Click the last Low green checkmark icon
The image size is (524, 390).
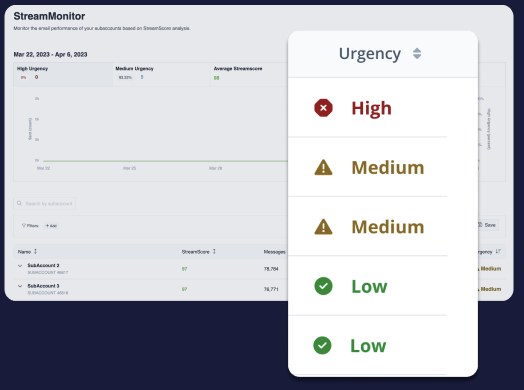click(322, 346)
